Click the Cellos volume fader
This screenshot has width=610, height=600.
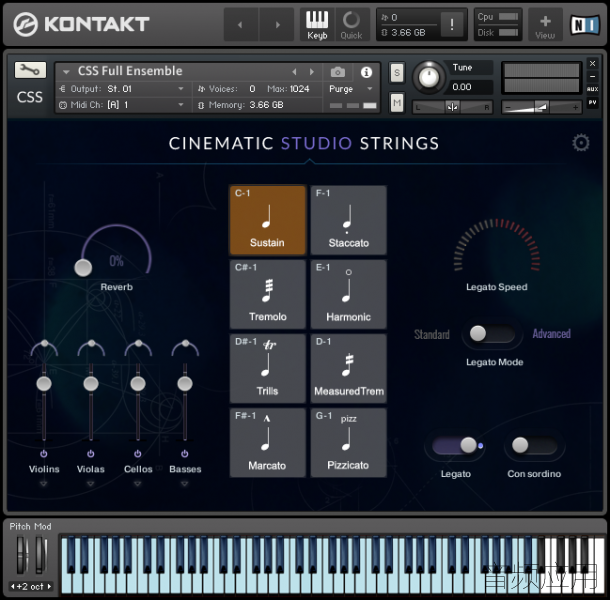coord(138,384)
